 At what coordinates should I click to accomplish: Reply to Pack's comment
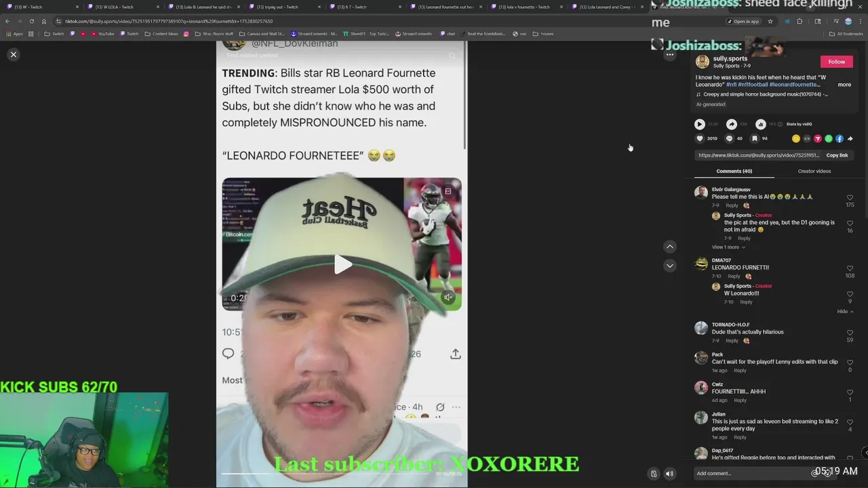pyautogui.click(x=740, y=371)
